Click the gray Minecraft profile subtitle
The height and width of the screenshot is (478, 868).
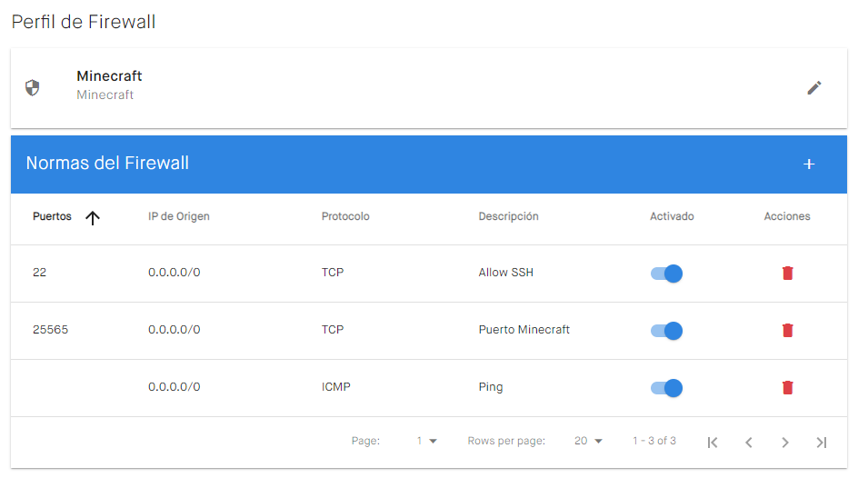click(105, 95)
